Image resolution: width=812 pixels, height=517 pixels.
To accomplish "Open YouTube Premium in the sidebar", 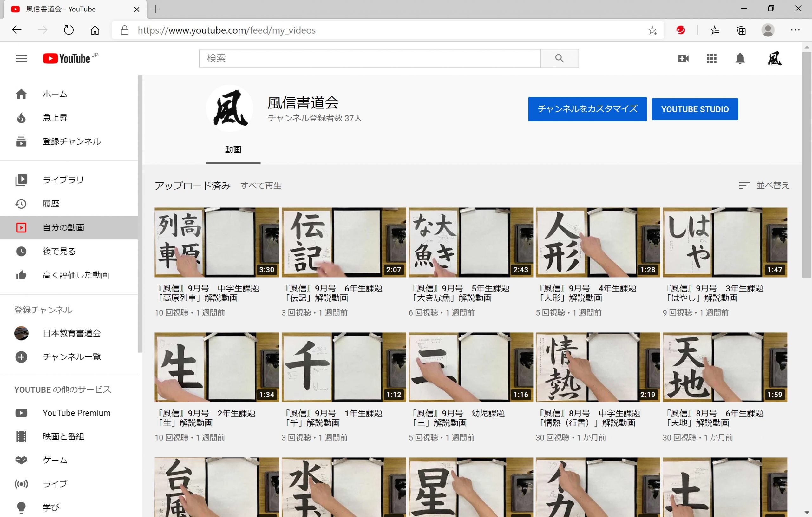I will click(x=69, y=413).
